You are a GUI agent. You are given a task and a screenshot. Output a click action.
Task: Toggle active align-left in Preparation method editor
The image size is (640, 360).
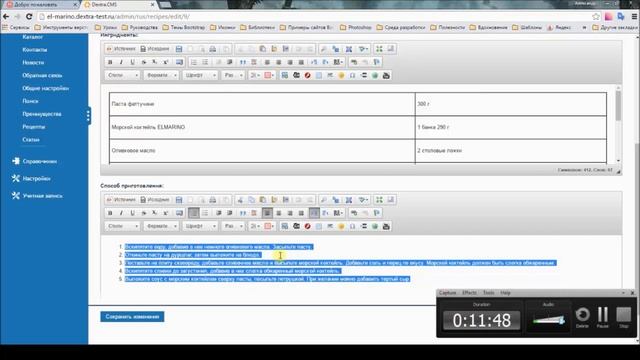click(x=267, y=213)
